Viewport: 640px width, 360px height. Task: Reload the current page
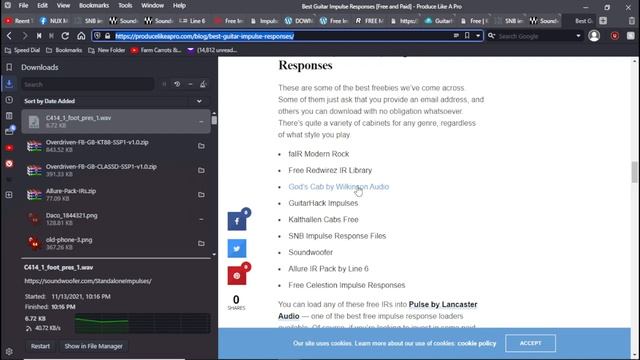tap(65, 36)
